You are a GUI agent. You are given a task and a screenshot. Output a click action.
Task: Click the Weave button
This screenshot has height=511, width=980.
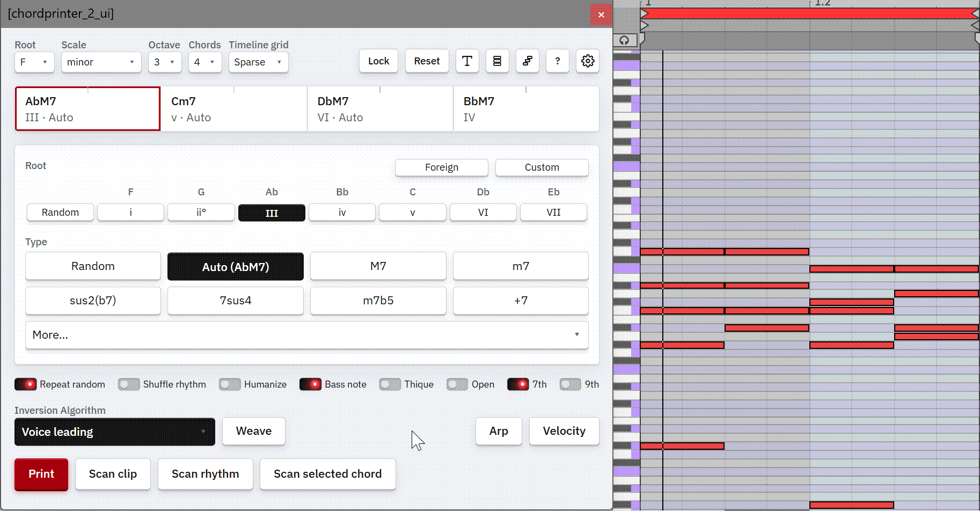[x=254, y=431]
